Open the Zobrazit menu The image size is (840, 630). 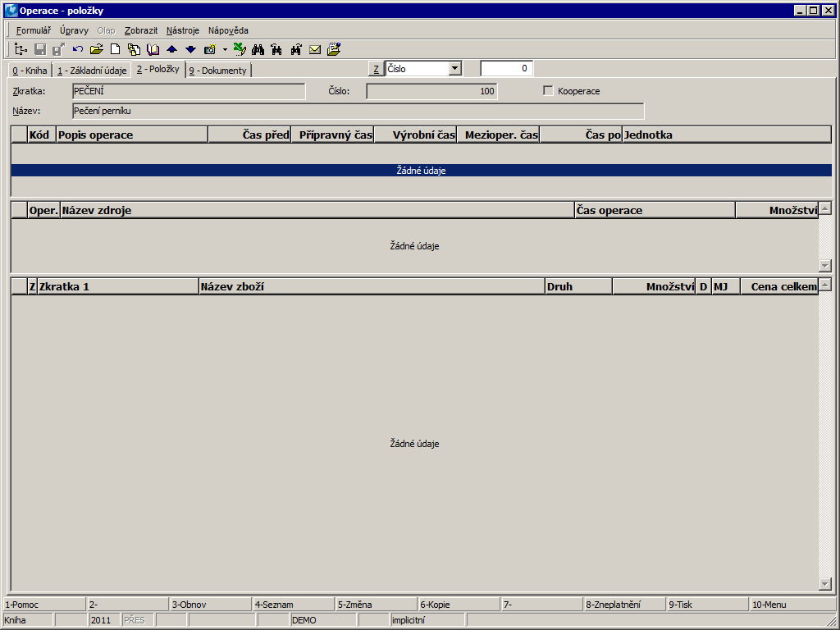[x=141, y=30]
